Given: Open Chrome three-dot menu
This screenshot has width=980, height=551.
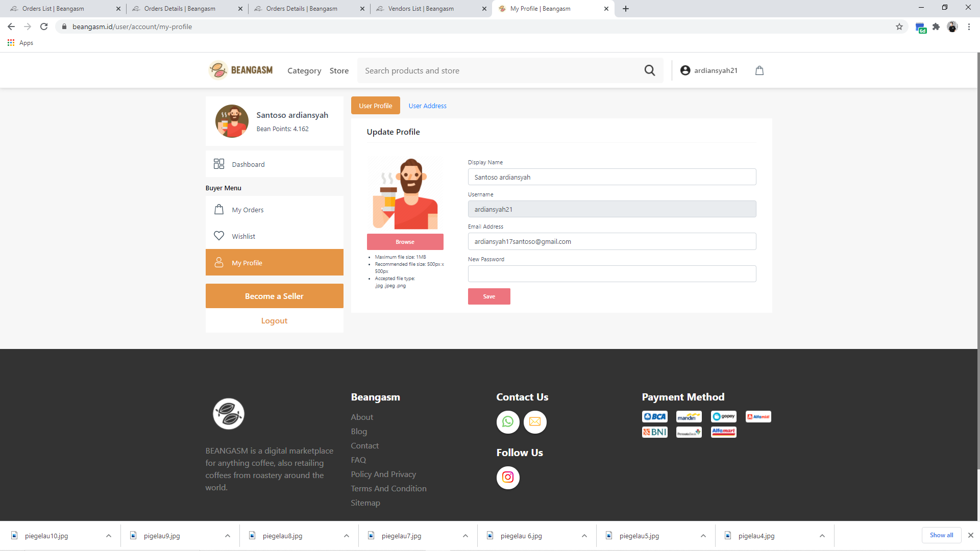Looking at the screenshot, I should tap(969, 27).
